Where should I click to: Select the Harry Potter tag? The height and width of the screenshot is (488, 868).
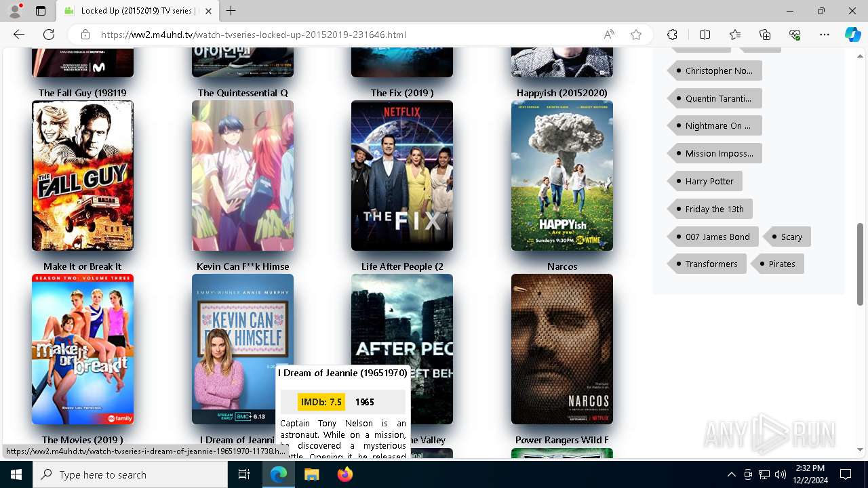pos(705,181)
